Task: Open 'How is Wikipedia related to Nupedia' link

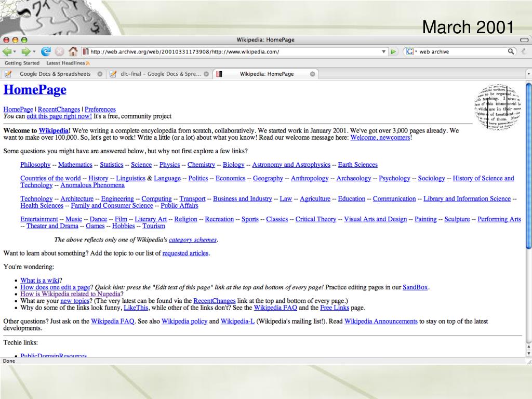Action: (71, 294)
